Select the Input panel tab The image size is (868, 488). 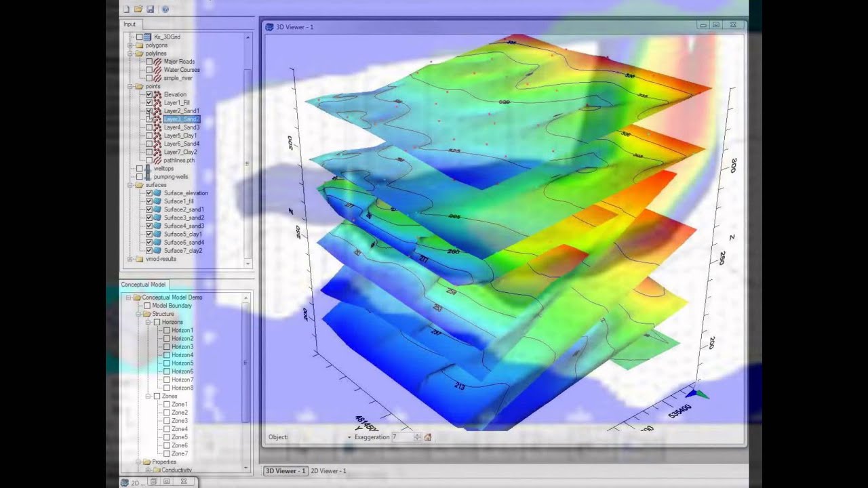[130, 24]
